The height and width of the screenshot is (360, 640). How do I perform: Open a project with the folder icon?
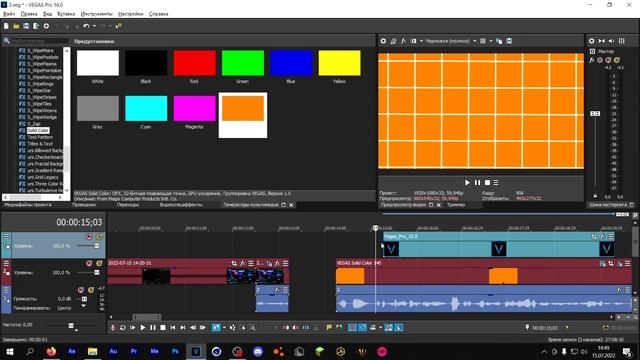[16, 26]
